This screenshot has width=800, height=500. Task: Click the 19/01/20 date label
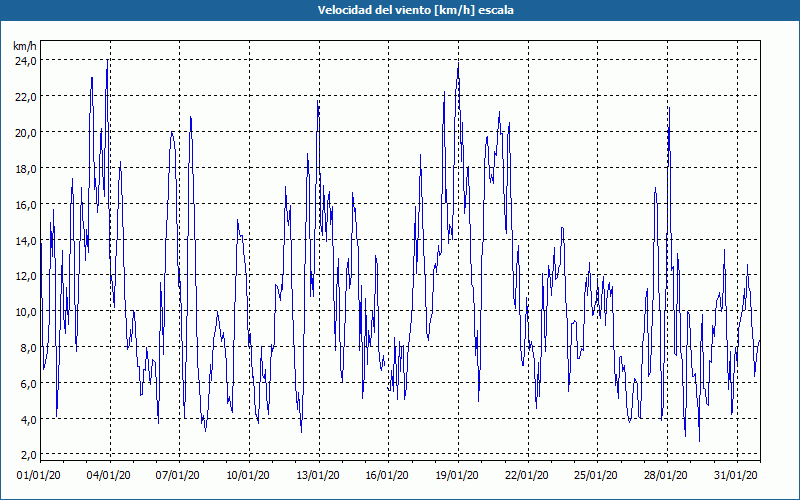[457, 475]
